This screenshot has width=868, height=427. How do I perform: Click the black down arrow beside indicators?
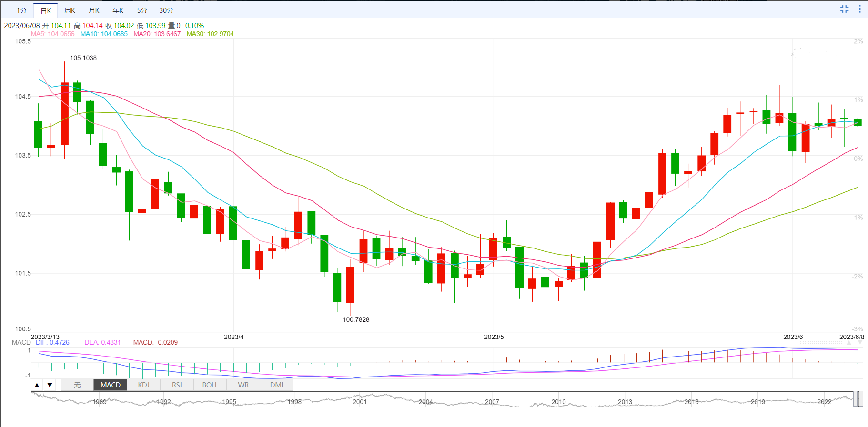pos(50,385)
